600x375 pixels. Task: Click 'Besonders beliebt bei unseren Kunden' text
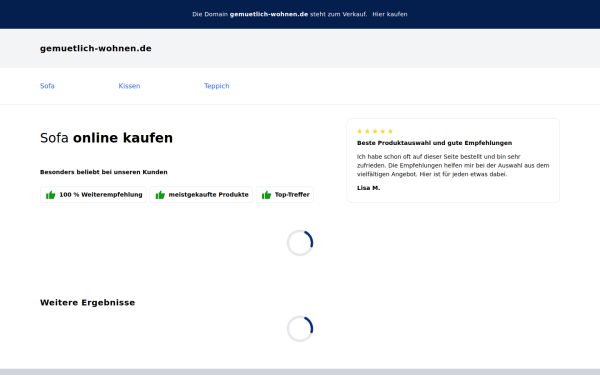click(x=104, y=172)
